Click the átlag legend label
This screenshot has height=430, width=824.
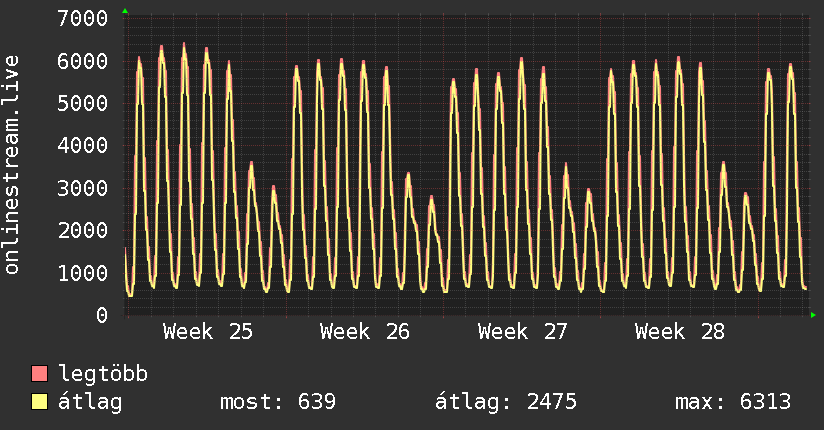click(90, 402)
